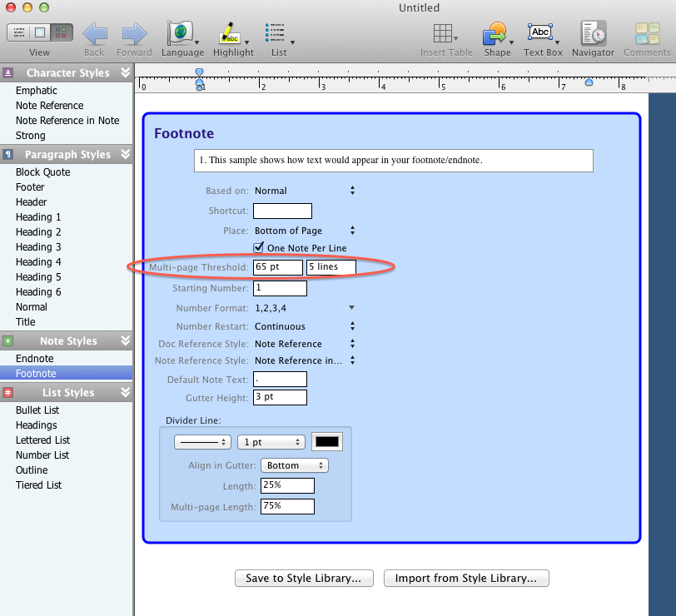Click the Forward arrow icon
The height and width of the screenshot is (616, 676).
click(x=134, y=33)
